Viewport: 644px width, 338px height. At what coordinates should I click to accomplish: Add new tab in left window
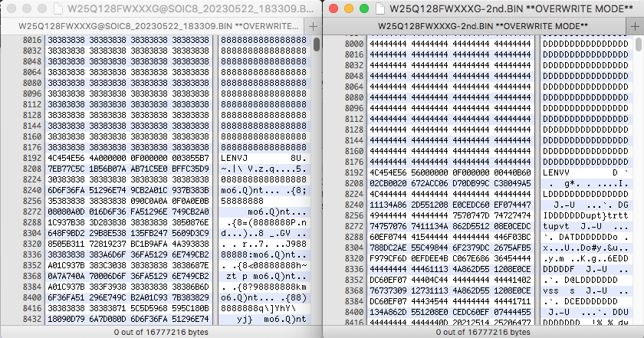[x=313, y=27]
